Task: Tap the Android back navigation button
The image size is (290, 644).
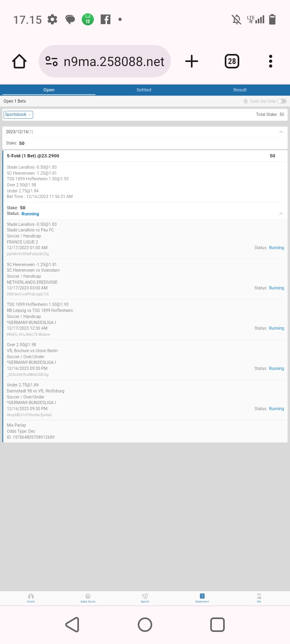Action: (x=72, y=625)
